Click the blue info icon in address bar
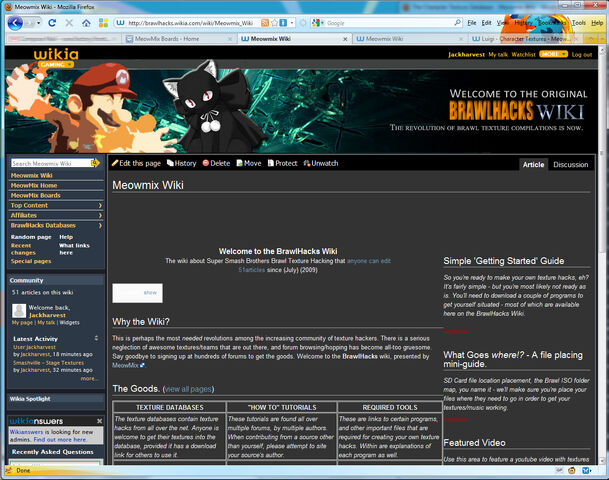Screen dimensions: 609x480 click(x=283, y=23)
